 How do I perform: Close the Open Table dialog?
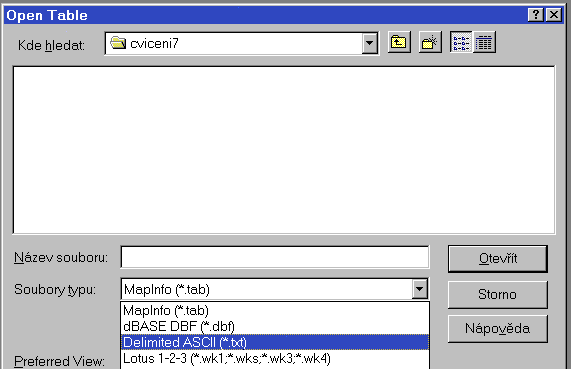pyautogui.click(x=554, y=15)
